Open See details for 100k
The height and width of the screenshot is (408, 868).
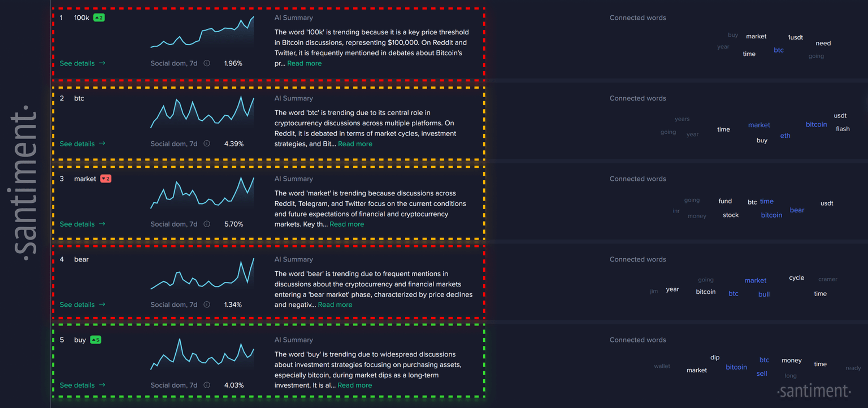(x=83, y=63)
